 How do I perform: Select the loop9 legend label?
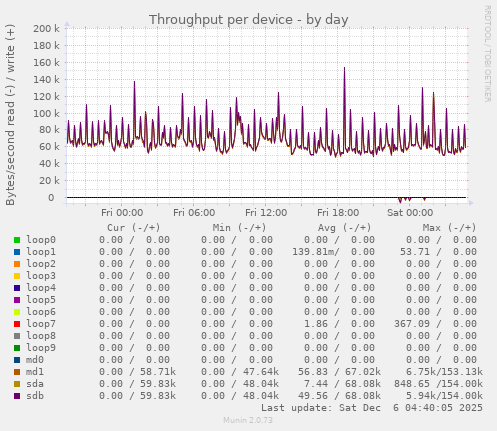41,348
